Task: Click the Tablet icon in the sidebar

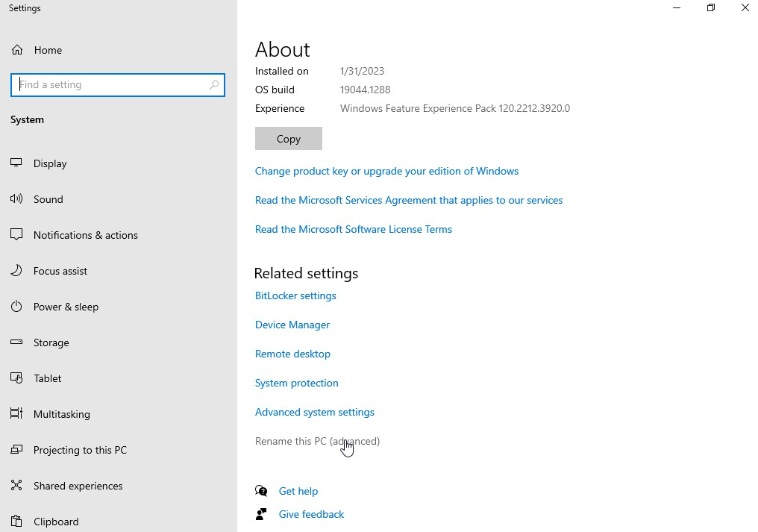Action: [x=16, y=378]
